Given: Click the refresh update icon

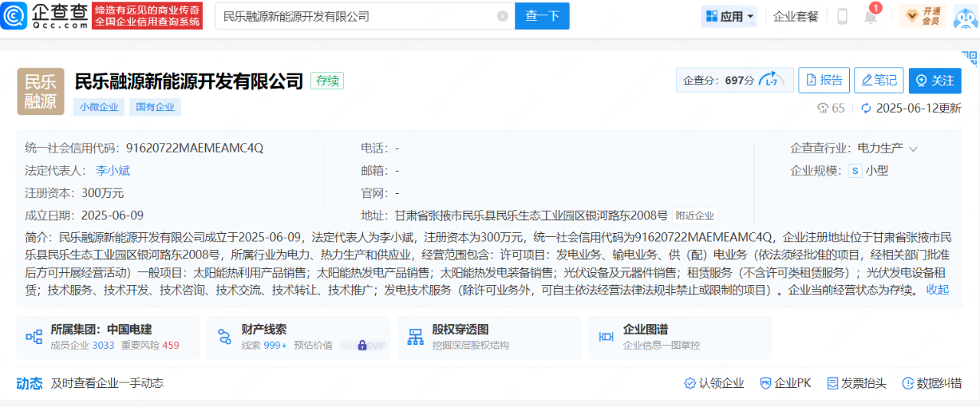Looking at the screenshot, I should tap(866, 108).
